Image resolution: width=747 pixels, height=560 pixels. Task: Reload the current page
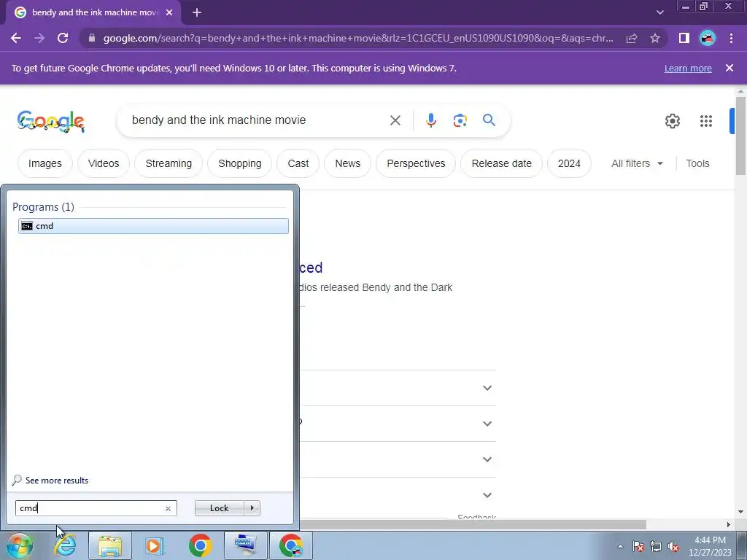(63, 38)
